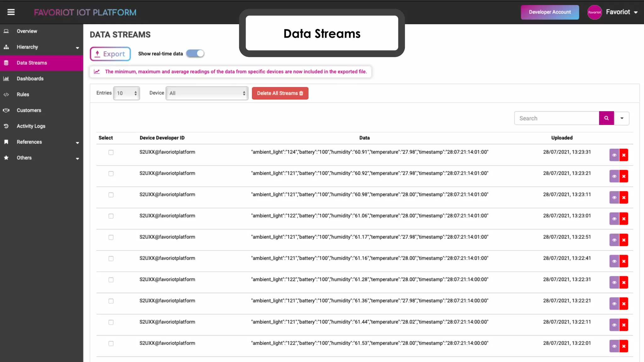Toggle the Show real-time data switch
Screen dimensions: 644x362
[x=195, y=53]
